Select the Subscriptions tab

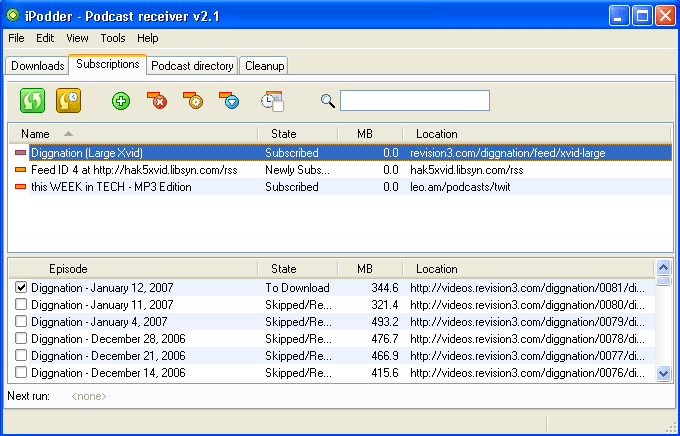[108, 64]
